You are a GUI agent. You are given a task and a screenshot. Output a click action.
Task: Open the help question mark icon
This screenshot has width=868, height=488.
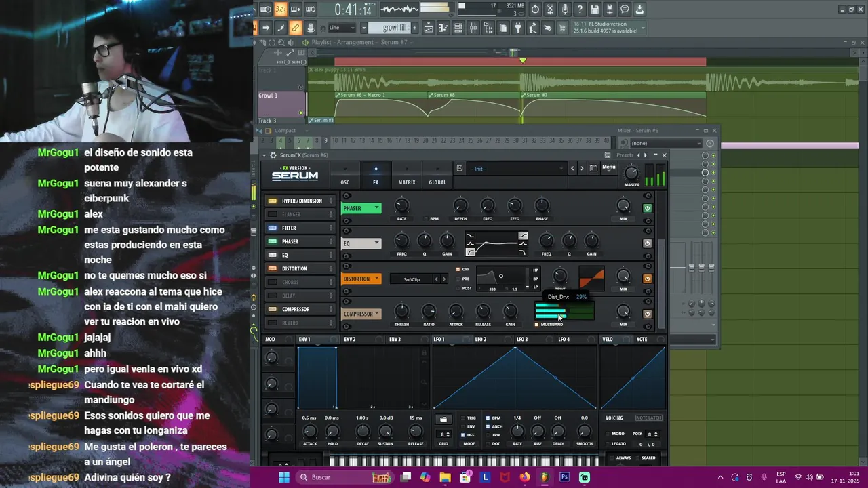pyautogui.click(x=580, y=9)
